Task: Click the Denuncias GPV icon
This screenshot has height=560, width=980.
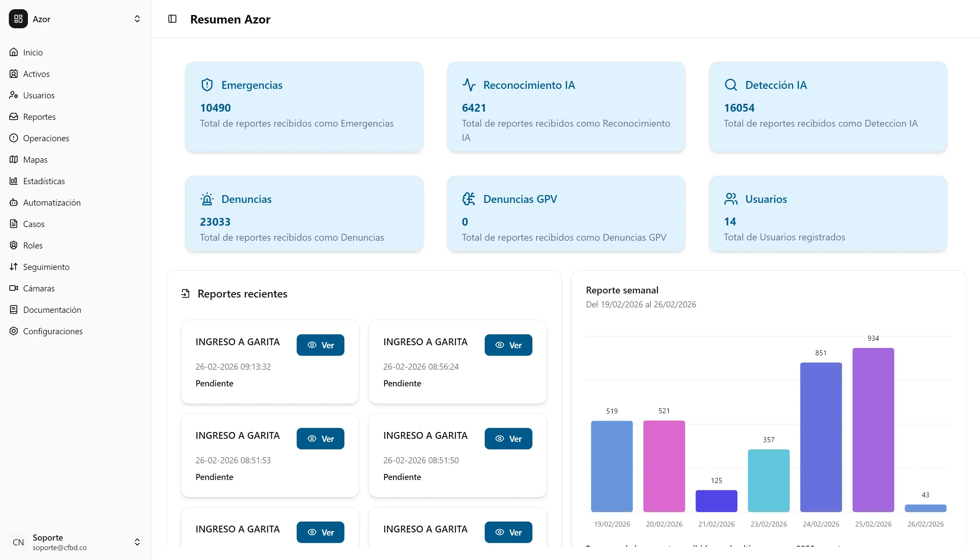Action: tap(469, 199)
